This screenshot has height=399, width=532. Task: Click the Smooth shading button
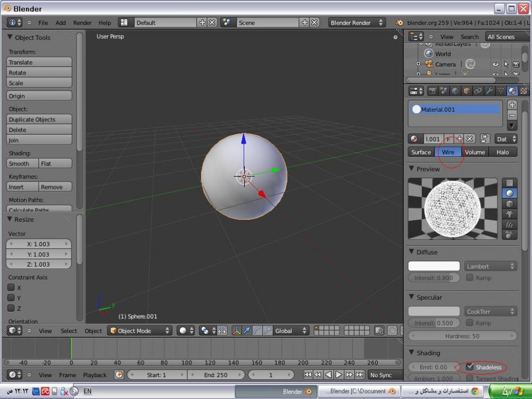22,164
